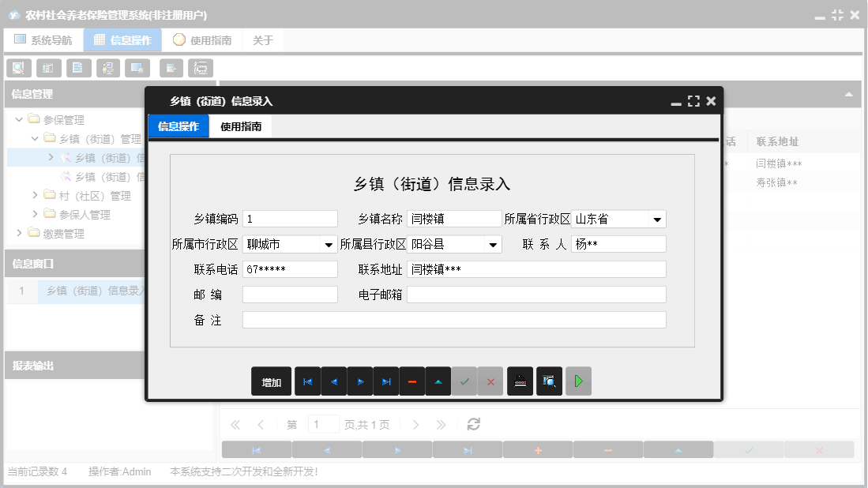Collapse the 参保管理 folder
The image size is (868, 488).
point(17,118)
